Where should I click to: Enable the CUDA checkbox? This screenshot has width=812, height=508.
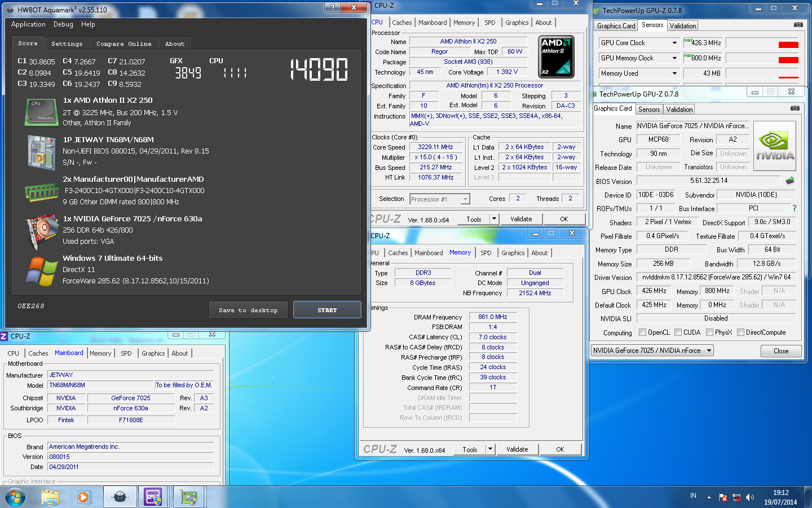tap(678, 332)
